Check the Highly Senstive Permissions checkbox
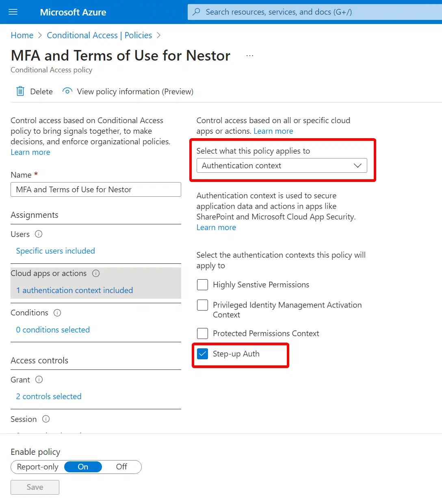This screenshot has height=504, width=442. 202,285
